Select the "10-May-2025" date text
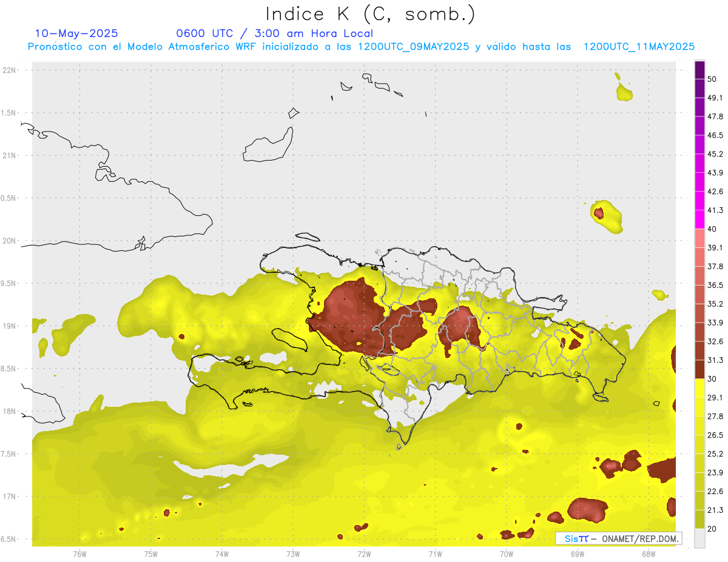Viewport: 728px width, 562px height. (76, 33)
